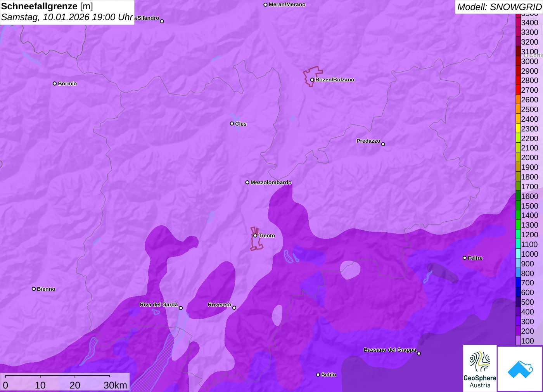This screenshot has width=543, height=392.
Task: Click the GeoSphere Austria logo
Action: pyautogui.click(x=480, y=368)
